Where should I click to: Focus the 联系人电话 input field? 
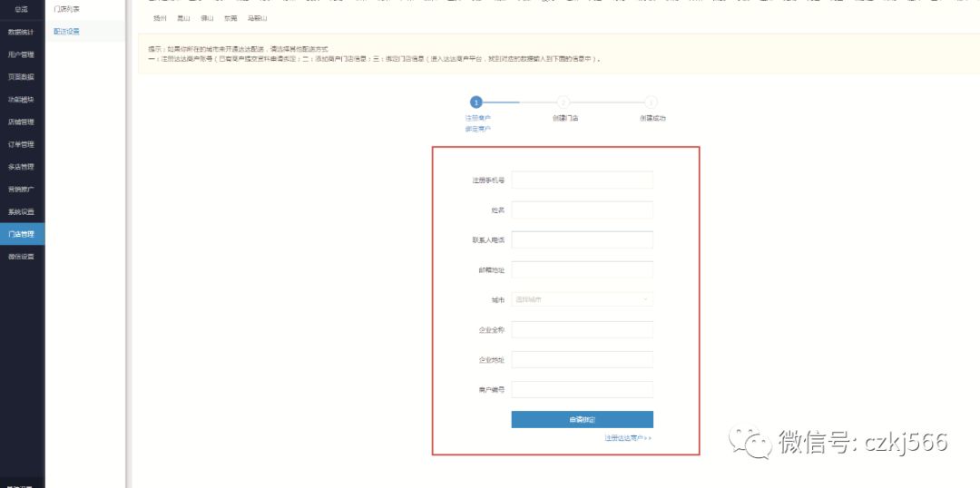tap(582, 240)
